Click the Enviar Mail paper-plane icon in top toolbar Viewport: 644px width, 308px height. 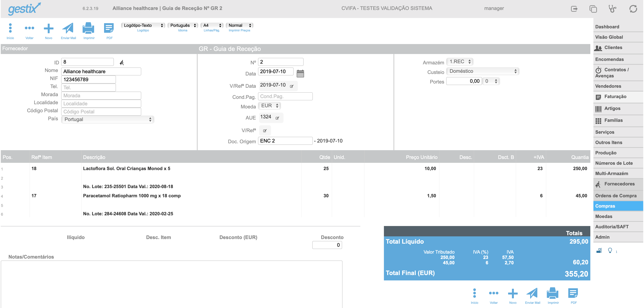(68, 28)
